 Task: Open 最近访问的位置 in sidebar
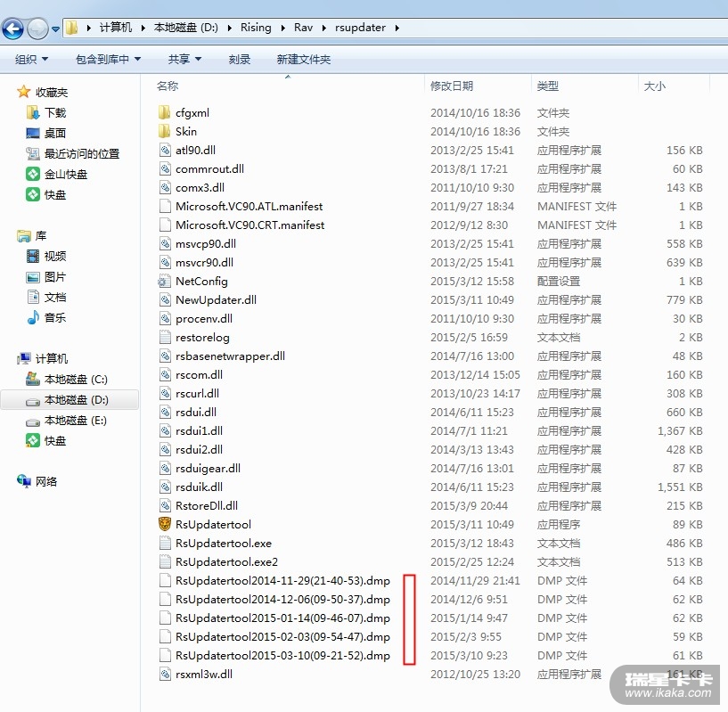[x=73, y=154]
